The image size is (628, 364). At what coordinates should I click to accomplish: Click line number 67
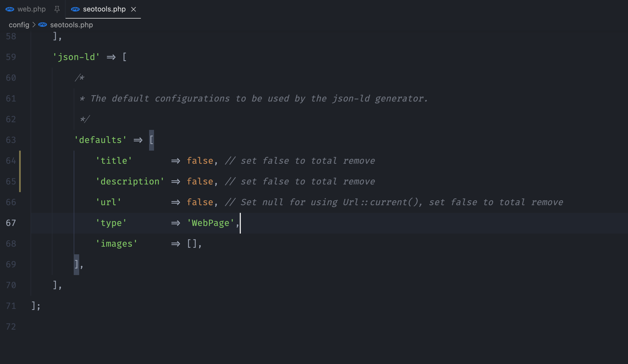pyautogui.click(x=11, y=223)
